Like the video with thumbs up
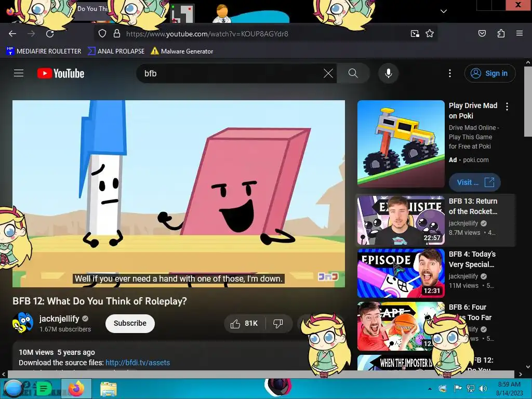The height and width of the screenshot is (399, 532). pyautogui.click(x=244, y=323)
